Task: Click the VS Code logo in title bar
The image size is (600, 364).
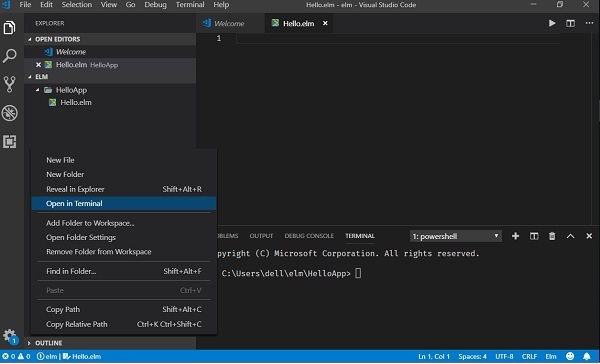Action: (6, 5)
